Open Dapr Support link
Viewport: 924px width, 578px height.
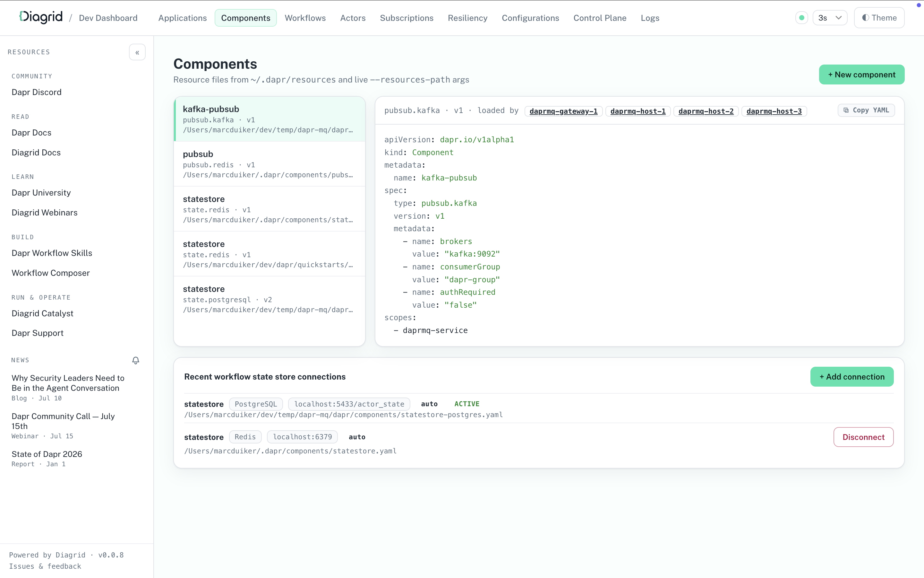(x=38, y=333)
